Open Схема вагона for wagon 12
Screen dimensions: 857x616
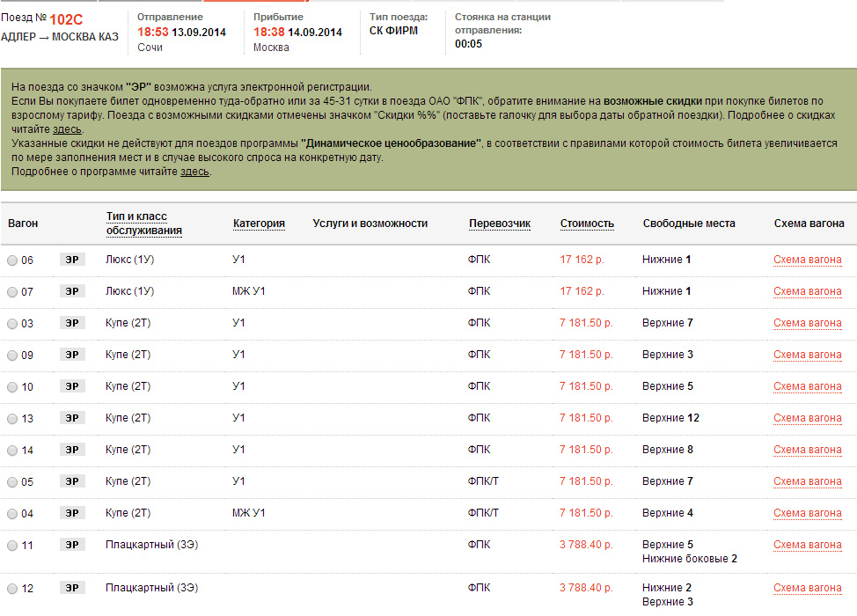807,588
